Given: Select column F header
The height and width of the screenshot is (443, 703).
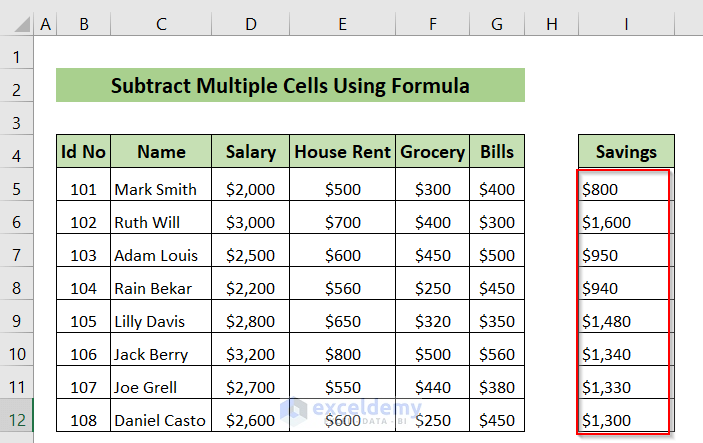Looking at the screenshot, I should pos(432,23).
